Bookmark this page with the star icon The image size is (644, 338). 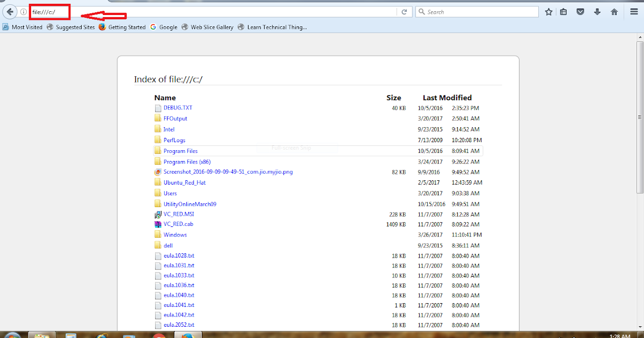[548, 11]
